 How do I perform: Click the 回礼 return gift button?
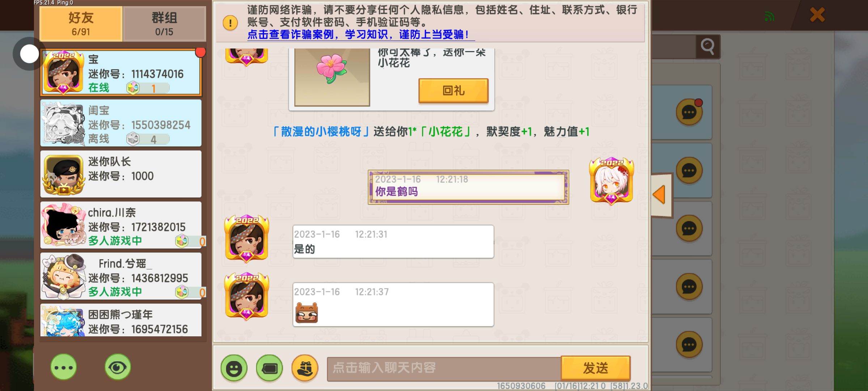(454, 91)
